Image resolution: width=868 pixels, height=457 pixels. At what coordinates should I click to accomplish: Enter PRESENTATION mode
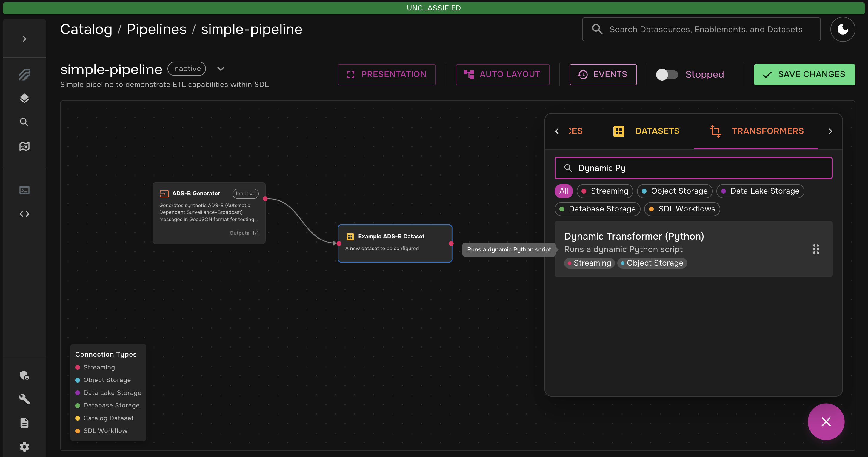pyautogui.click(x=387, y=75)
